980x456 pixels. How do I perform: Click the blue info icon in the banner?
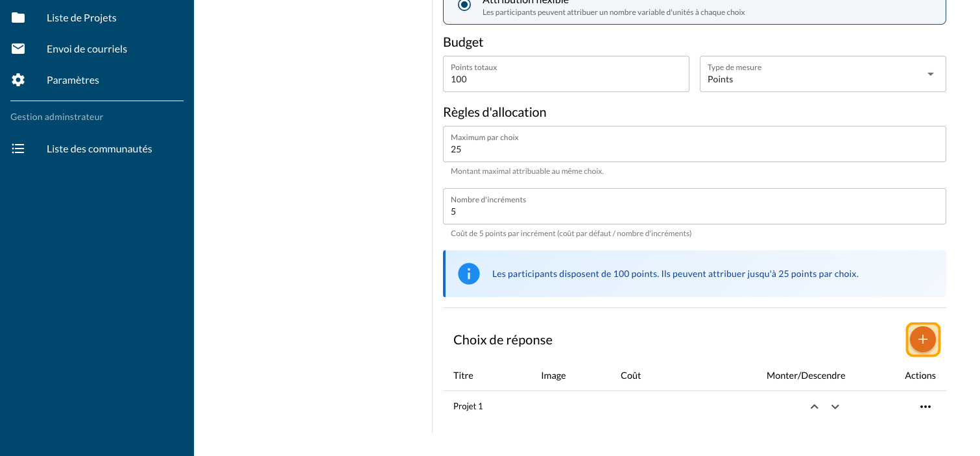pos(468,274)
